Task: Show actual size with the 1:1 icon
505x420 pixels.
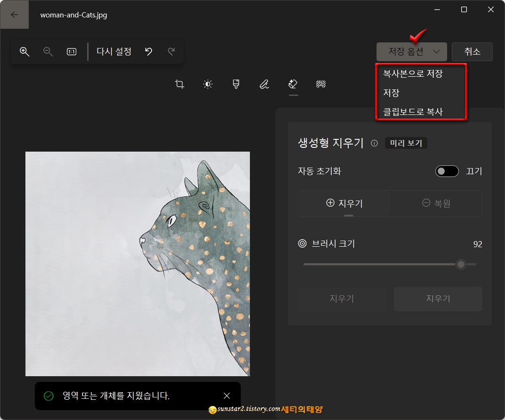Action: coord(72,51)
